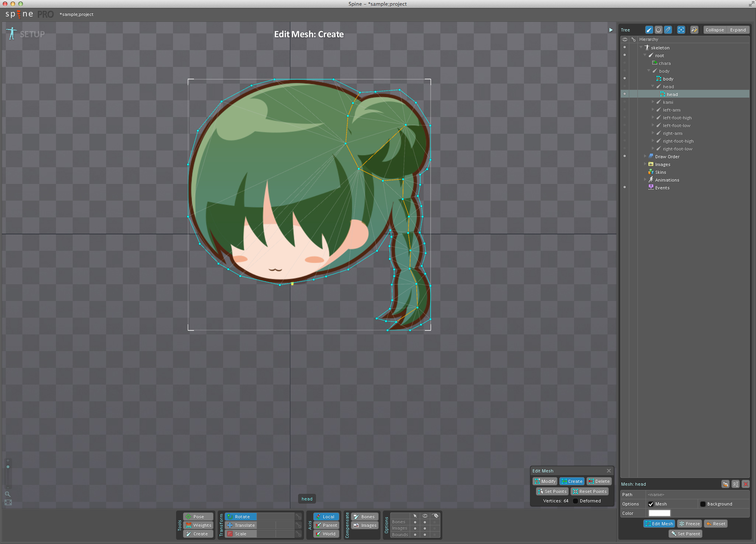Click the Freeze button

click(689, 524)
